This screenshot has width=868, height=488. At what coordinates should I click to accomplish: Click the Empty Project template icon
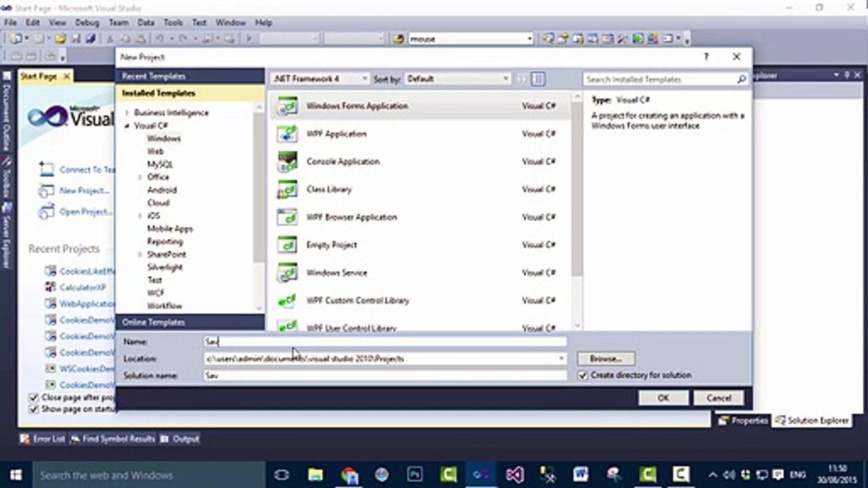[x=288, y=245]
